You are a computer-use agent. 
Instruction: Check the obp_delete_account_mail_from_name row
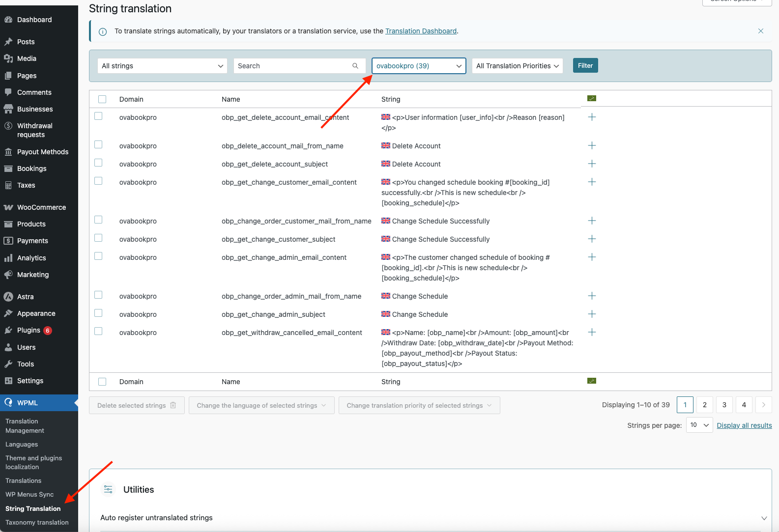coord(98,144)
